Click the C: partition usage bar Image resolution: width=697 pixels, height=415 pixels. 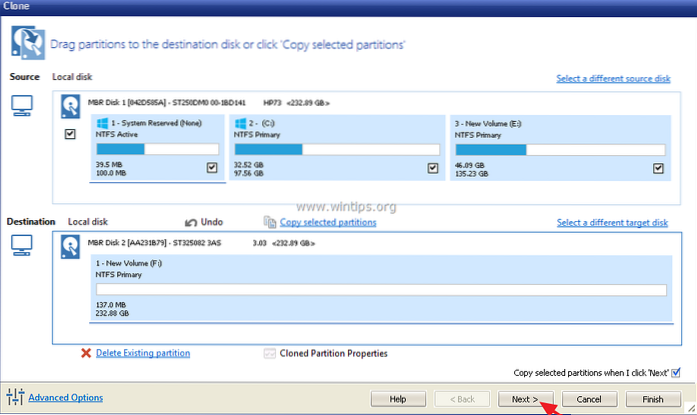(337, 149)
